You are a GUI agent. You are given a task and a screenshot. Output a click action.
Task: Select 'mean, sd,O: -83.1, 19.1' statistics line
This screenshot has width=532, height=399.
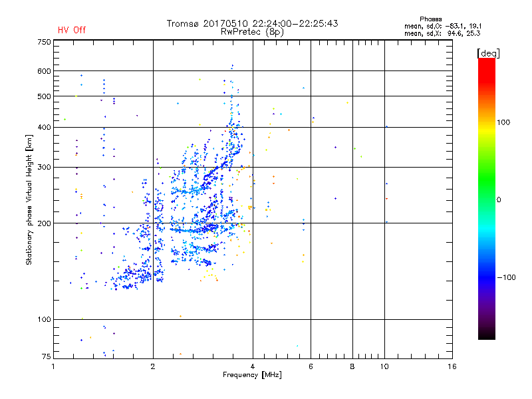click(x=442, y=26)
